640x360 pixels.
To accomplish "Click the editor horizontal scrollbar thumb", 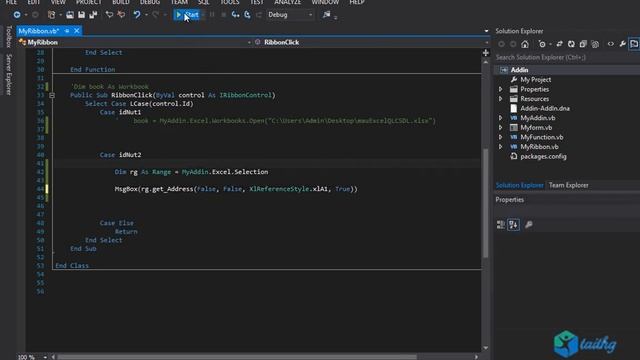I will (238, 357).
